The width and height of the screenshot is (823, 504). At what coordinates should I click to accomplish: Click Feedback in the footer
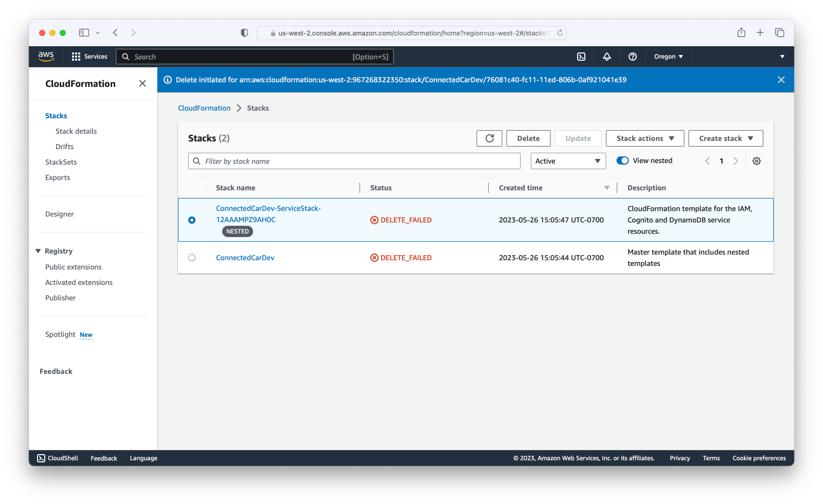104,458
